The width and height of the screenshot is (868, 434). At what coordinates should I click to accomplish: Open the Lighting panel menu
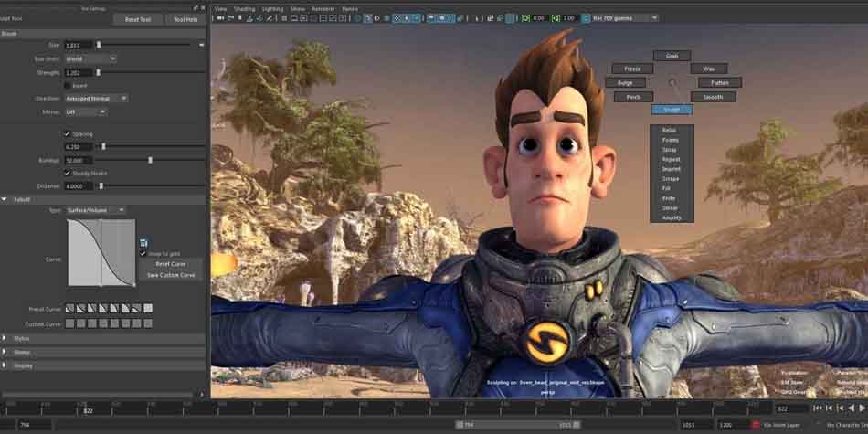point(271,9)
